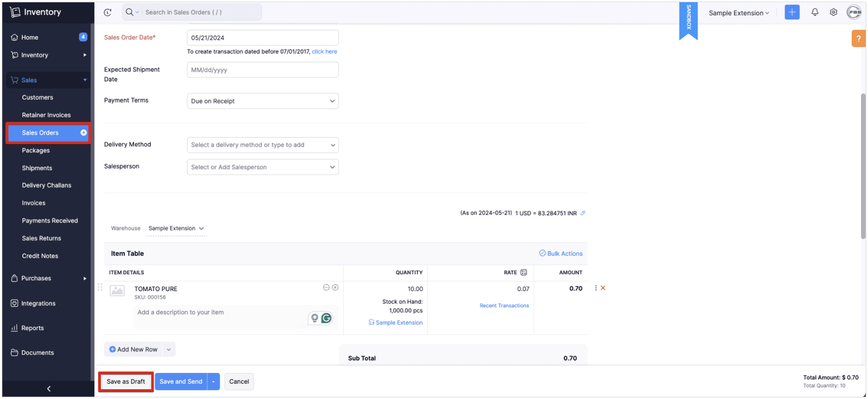
Task: Collapse the sidebar with the left chevron
Action: [x=49, y=389]
